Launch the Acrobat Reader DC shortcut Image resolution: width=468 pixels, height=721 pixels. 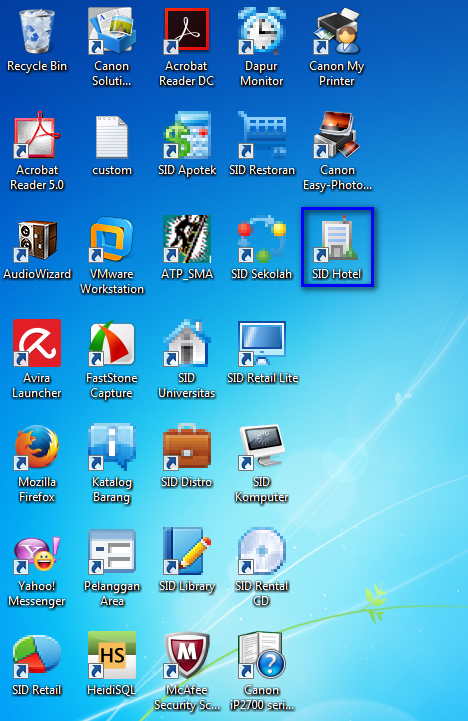[187, 31]
